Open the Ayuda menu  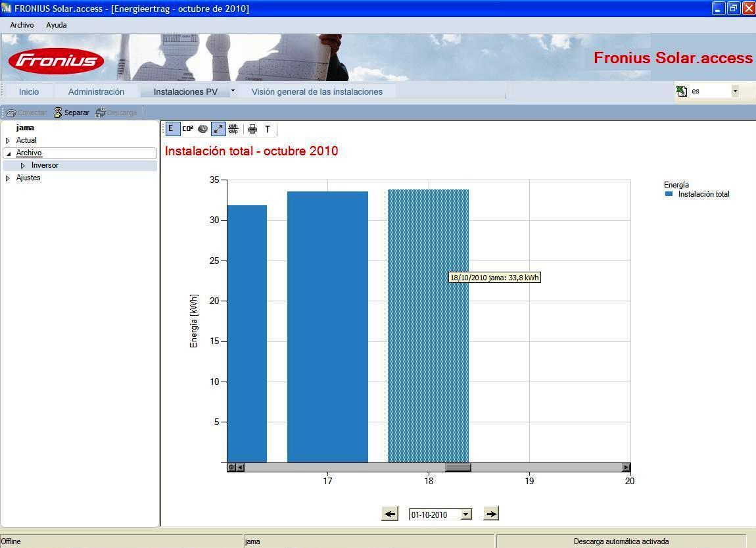tap(57, 25)
